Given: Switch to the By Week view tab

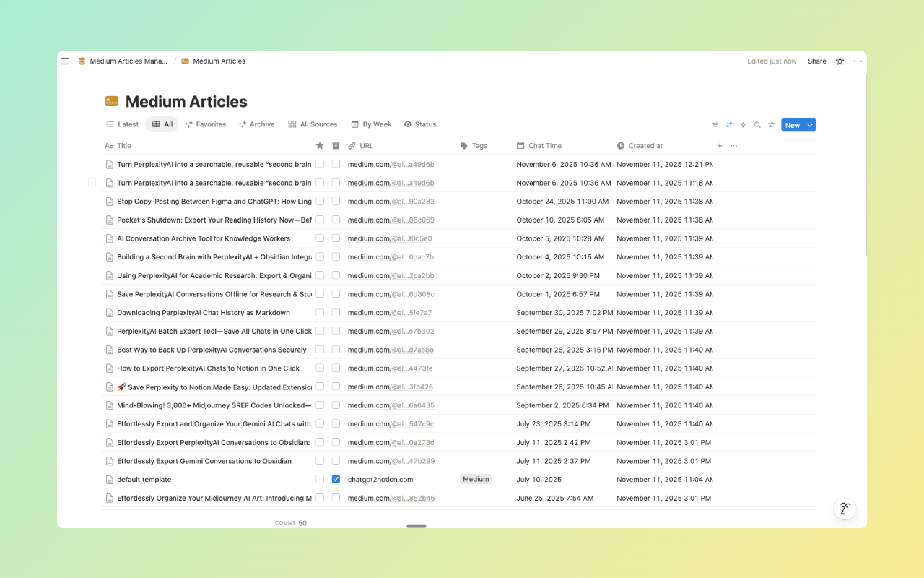Looking at the screenshot, I should [x=370, y=124].
